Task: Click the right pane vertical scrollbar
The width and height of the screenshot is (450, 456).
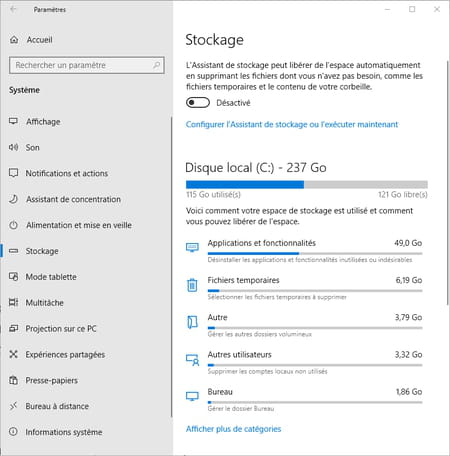Action: click(447, 182)
